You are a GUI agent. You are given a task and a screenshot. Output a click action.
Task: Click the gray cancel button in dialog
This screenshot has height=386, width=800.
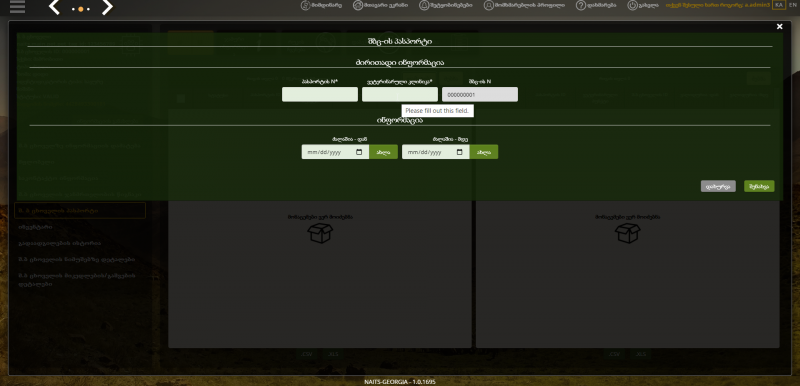pyautogui.click(x=718, y=187)
